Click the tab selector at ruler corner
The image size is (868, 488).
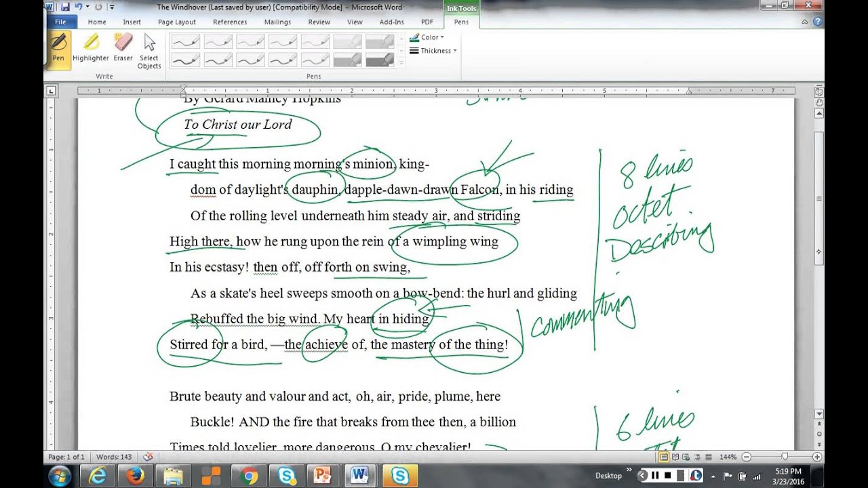tap(51, 90)
